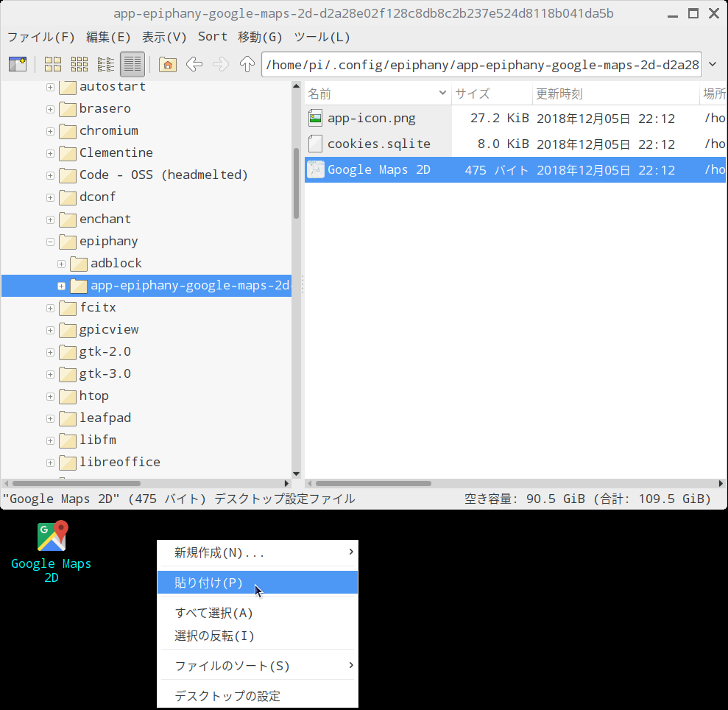
Task: Select the gpicview folder in tree
Action: pos(109,330)
